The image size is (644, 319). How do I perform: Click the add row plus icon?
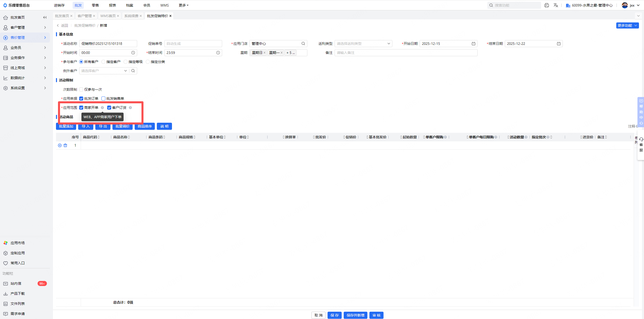60,145
